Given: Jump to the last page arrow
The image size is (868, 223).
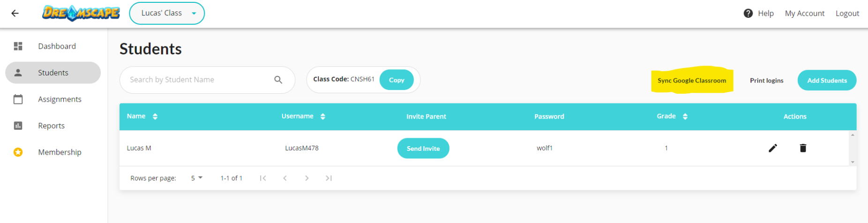Looking at the screenshot, I should [329, 178].
